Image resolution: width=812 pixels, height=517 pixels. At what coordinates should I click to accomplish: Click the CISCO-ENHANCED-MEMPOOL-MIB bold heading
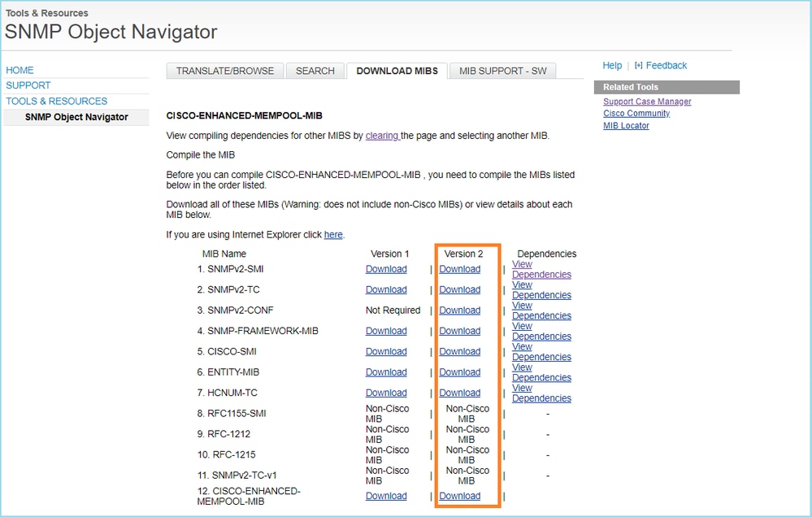click(244, 116)
